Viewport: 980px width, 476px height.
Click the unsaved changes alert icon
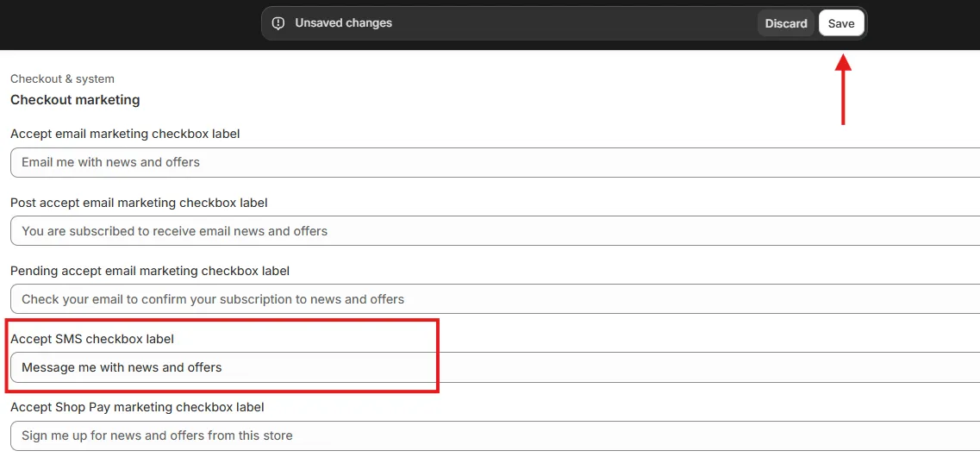278,23
